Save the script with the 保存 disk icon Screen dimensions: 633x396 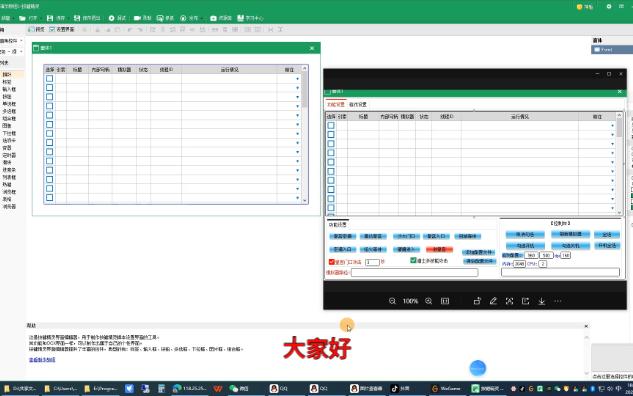pyautogui.click(x=50, y=18)
